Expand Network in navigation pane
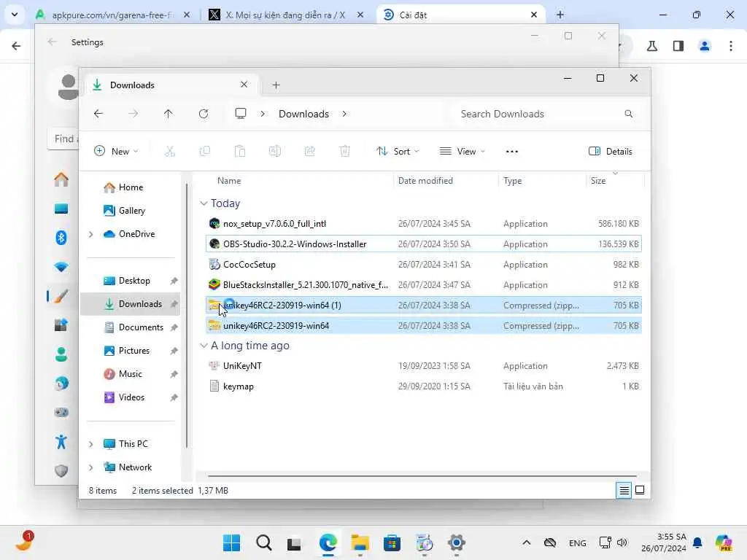747x560 pixels. (91, 467)
